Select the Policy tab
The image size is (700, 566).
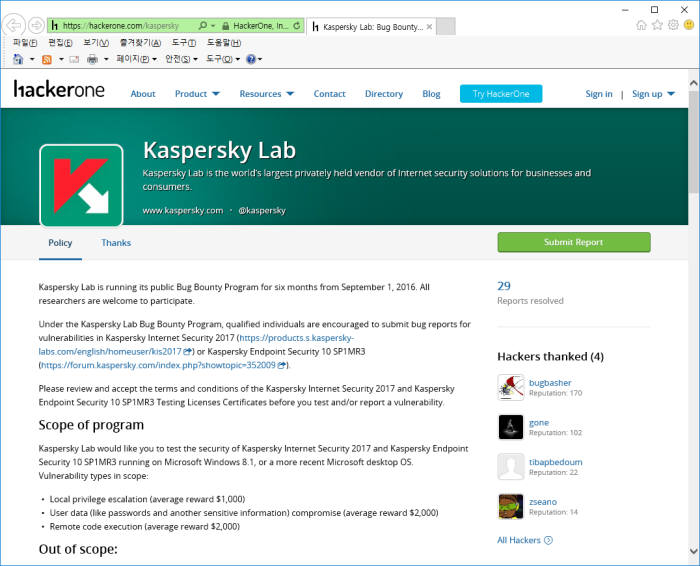pyautogui.click(x=60, y=243)
